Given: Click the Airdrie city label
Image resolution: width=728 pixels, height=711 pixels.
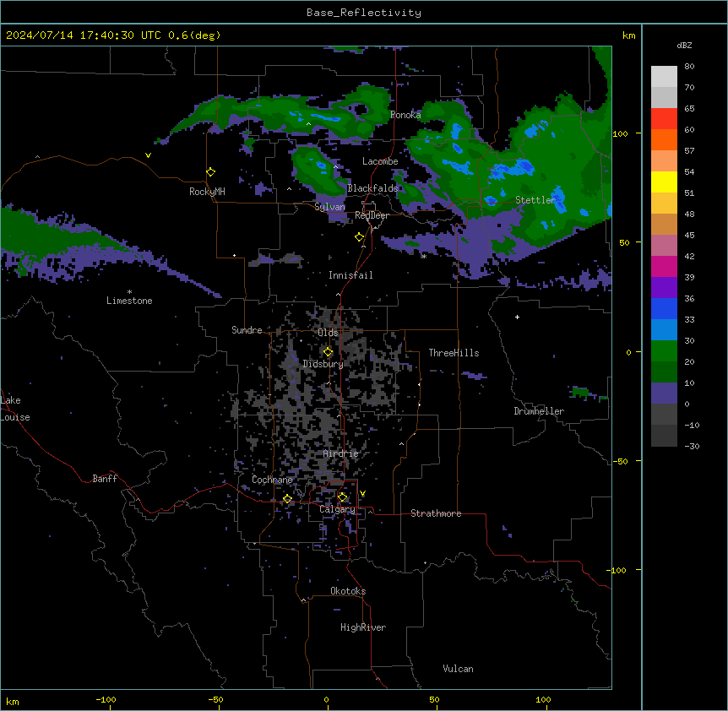Looking at the screenshot, I should point(341,453).
